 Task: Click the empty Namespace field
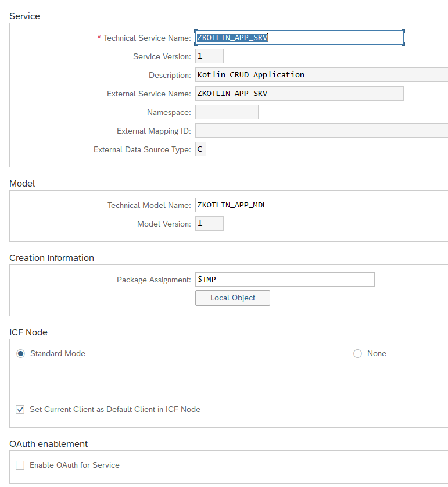pos(227,112)
